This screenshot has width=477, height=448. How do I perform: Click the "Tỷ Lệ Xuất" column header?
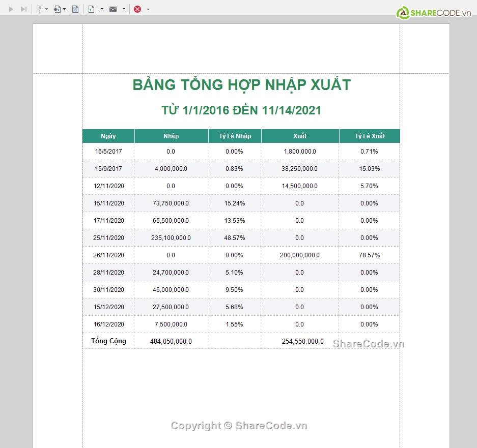click(370, 136)
